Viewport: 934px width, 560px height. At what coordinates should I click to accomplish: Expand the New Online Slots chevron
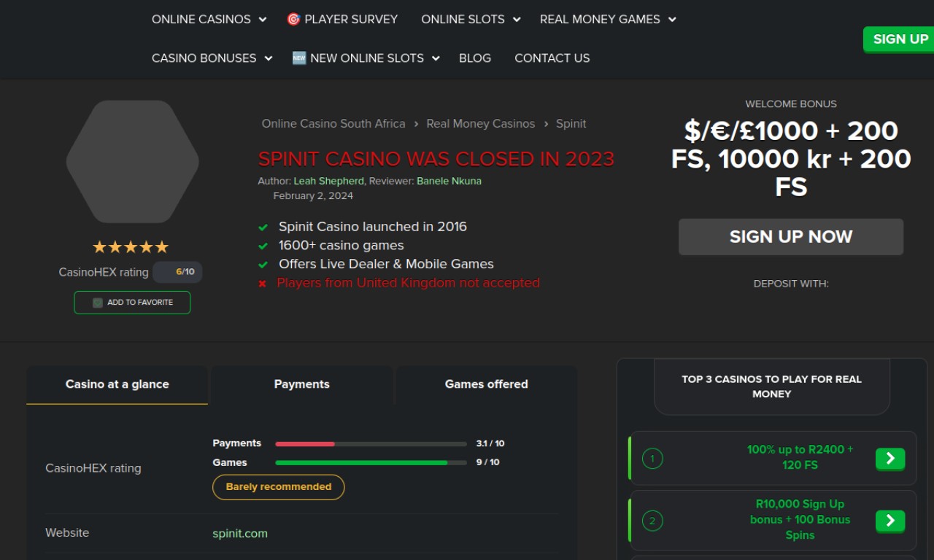pyautogui.click(x=436, y=58)
